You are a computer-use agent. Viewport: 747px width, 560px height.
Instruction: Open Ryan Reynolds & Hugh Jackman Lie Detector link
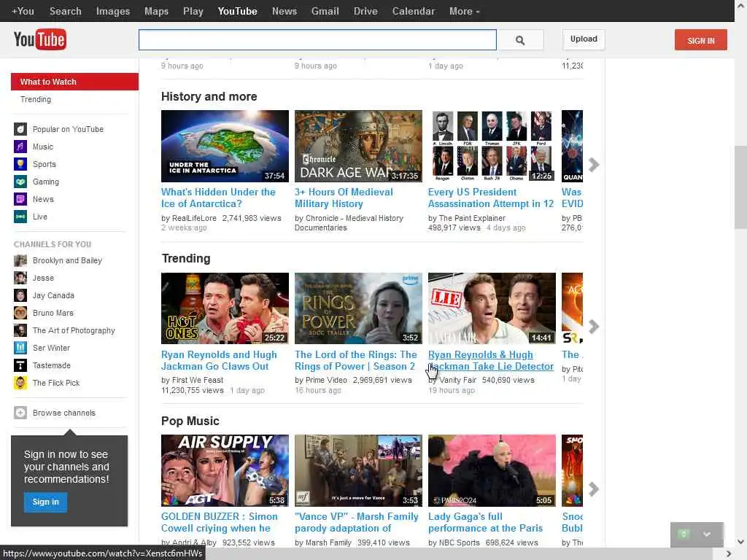[x=491, y=360]
